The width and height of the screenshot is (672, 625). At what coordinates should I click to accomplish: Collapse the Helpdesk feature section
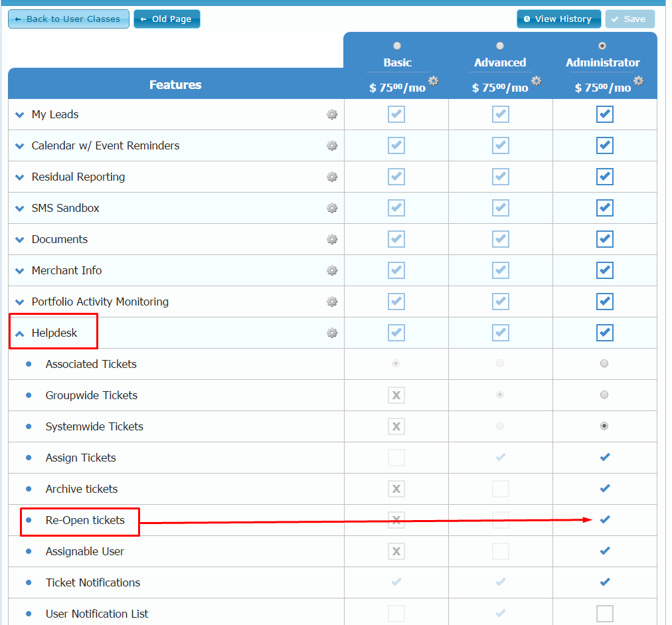pos(19,333)
